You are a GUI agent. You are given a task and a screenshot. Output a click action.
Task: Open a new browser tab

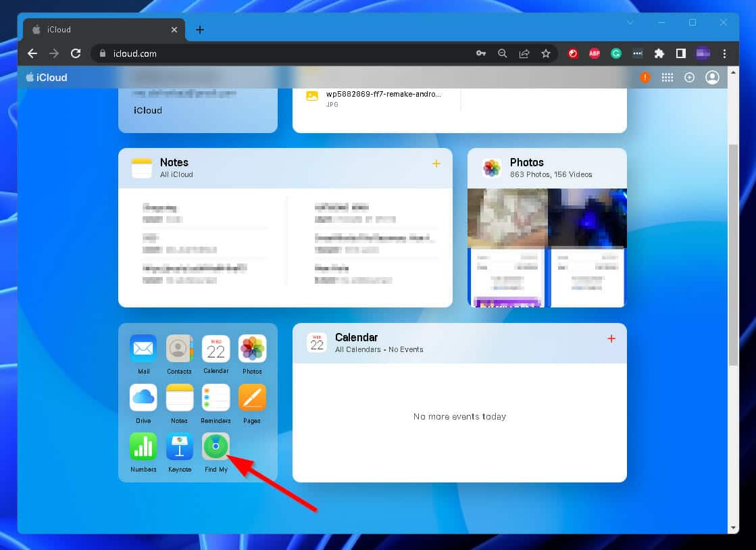click(x=199, y=30)
